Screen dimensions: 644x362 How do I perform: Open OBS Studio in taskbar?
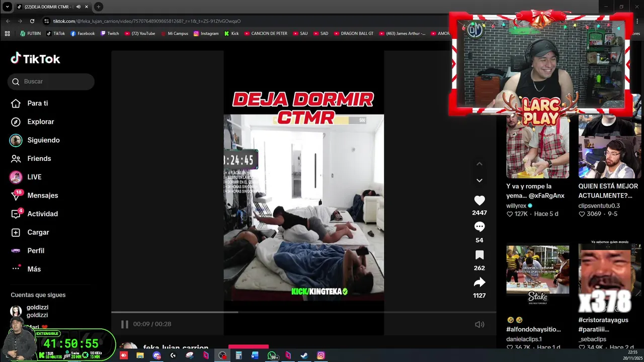pos(222,355)
